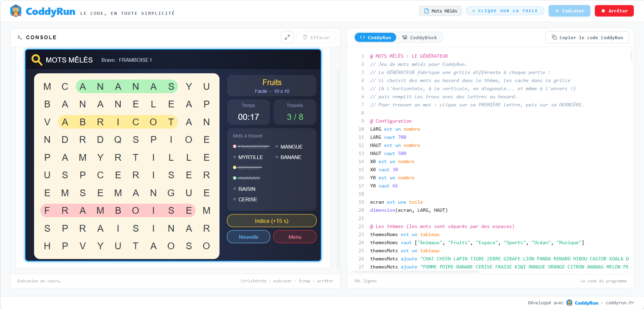Image resolution: width=644 pixels, height=309 pixels.
Task: Click the line 9 Configuration comment
Action: click(x=391, y=121)
